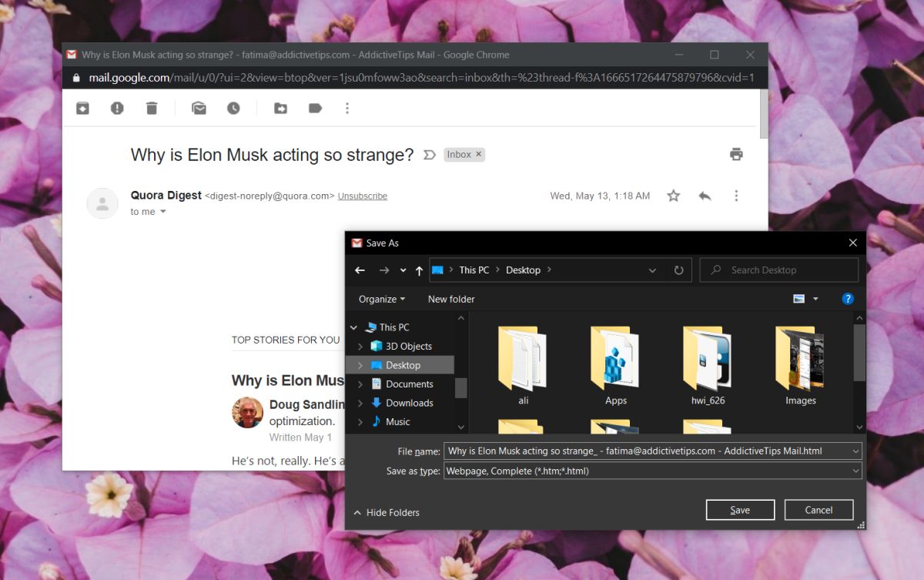Expand the Documents tree node
The image size is (924, 580).
(360, 384)
